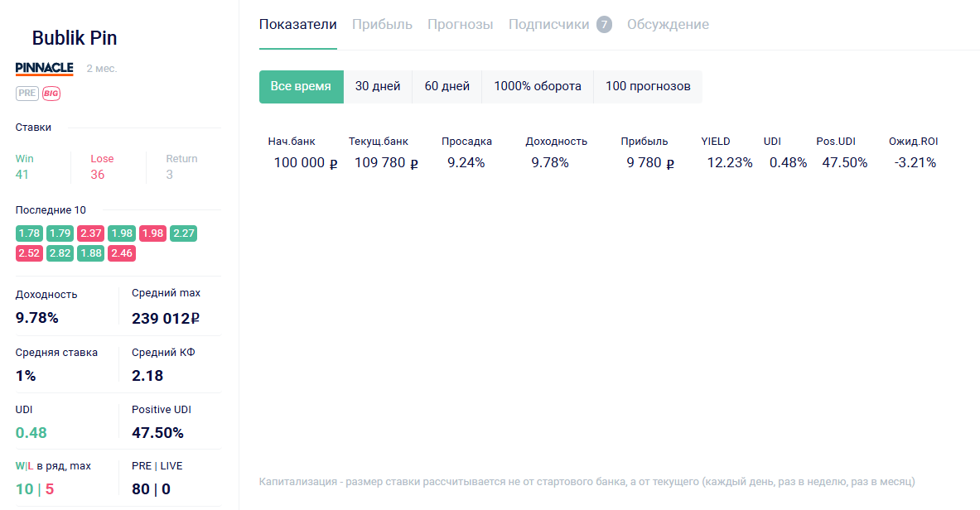Click the subscribers count badge 7

(x=604, y=25)
